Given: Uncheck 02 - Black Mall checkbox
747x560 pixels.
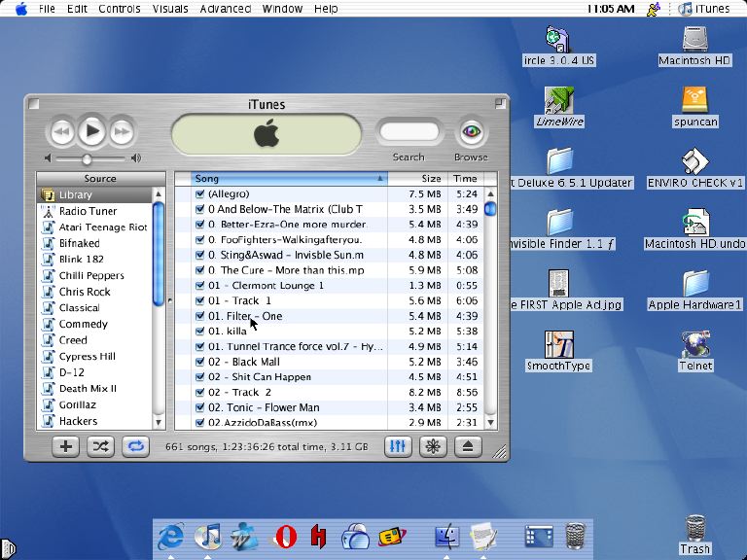Looking at the screenshot, I should pyautogui.click(x=200, y=362).
